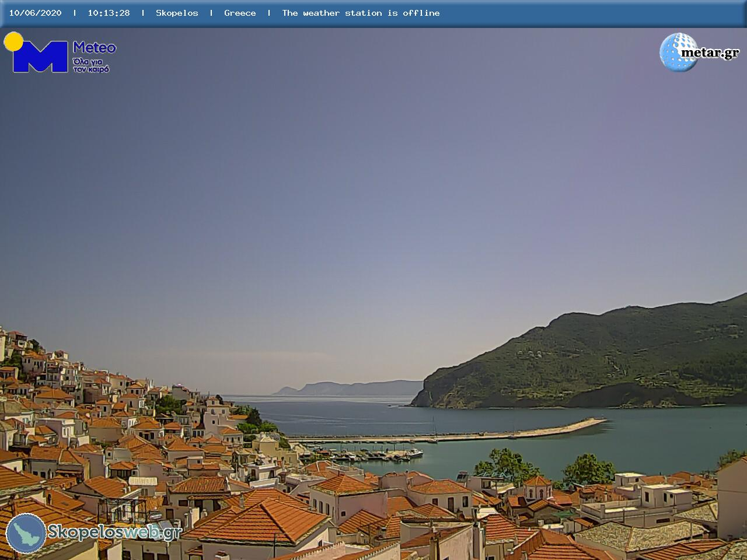Click the Greece country label
Viewport: 747px width, 560px height.
pyautogui.click(x=240, y=13)
